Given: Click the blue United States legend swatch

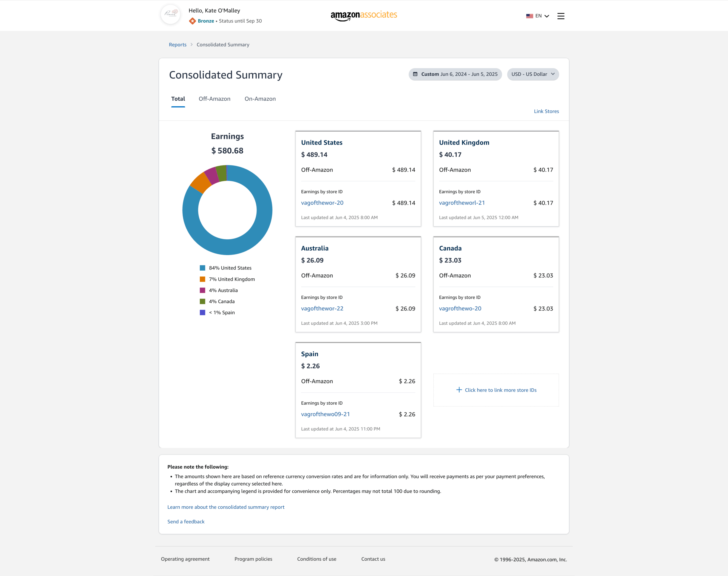Looking at the screenshot, I should click(x=202, y=268).
